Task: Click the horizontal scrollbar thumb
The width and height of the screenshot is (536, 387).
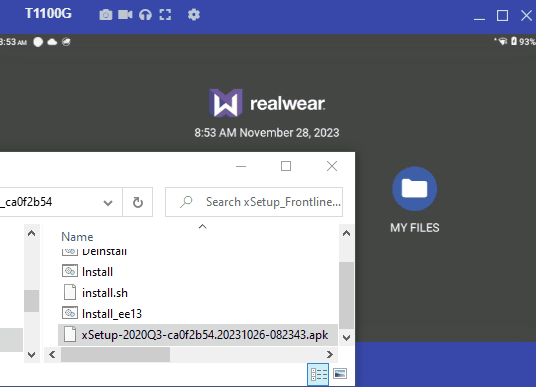Action: [x=115, y=355]
